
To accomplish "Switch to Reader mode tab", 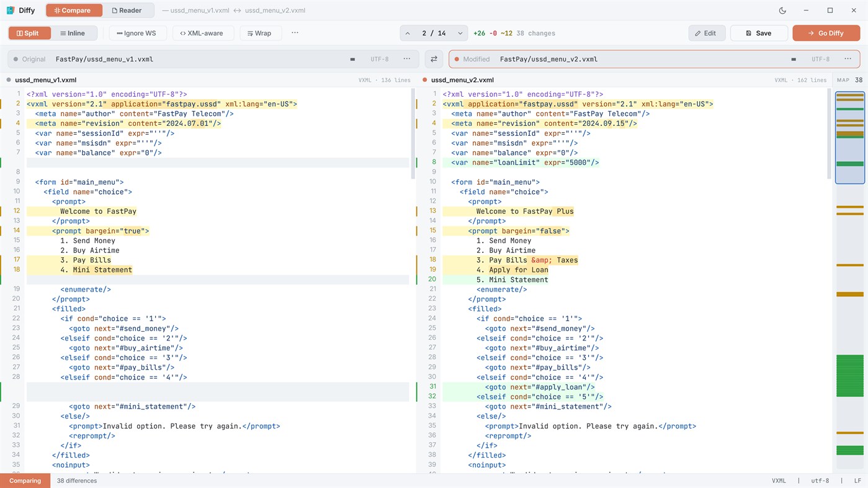I will [126, 11].
